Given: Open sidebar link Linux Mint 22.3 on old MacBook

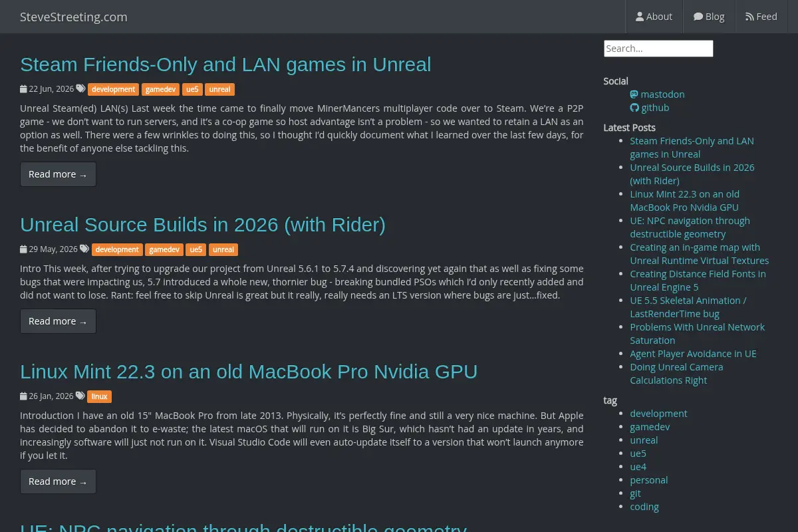Looking at the screenshot, I should tap(685, 201).
